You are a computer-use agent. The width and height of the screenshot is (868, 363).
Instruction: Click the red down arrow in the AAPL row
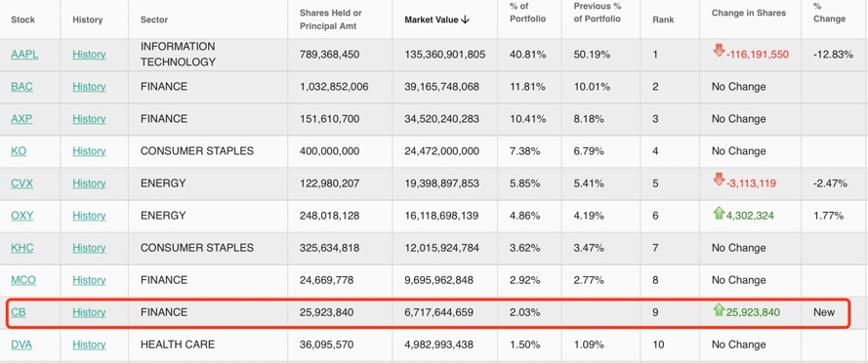[719, 52]
